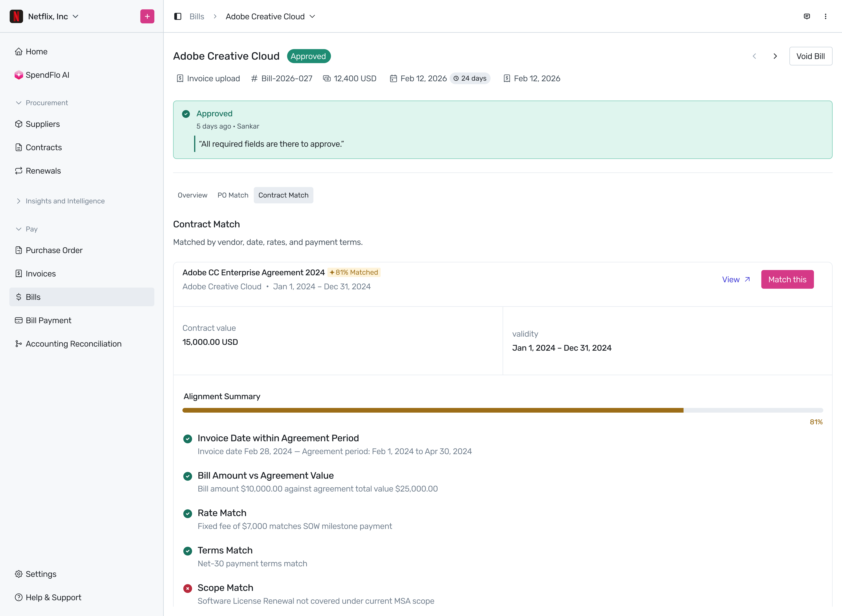Viewport: 842px width, 616px height.
Task: Click the Settings gear icon
Action: 19,574
